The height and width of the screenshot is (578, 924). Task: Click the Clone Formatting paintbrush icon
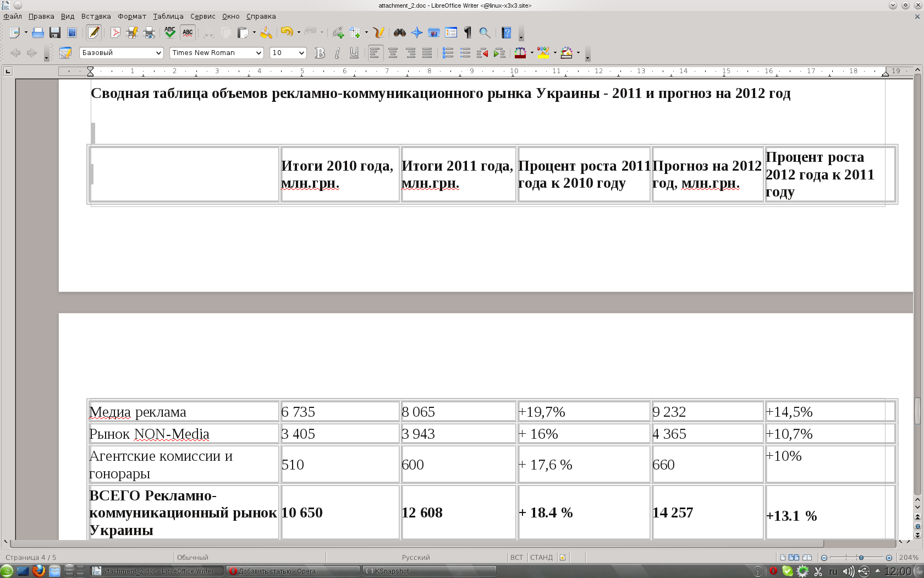point(266,33)
